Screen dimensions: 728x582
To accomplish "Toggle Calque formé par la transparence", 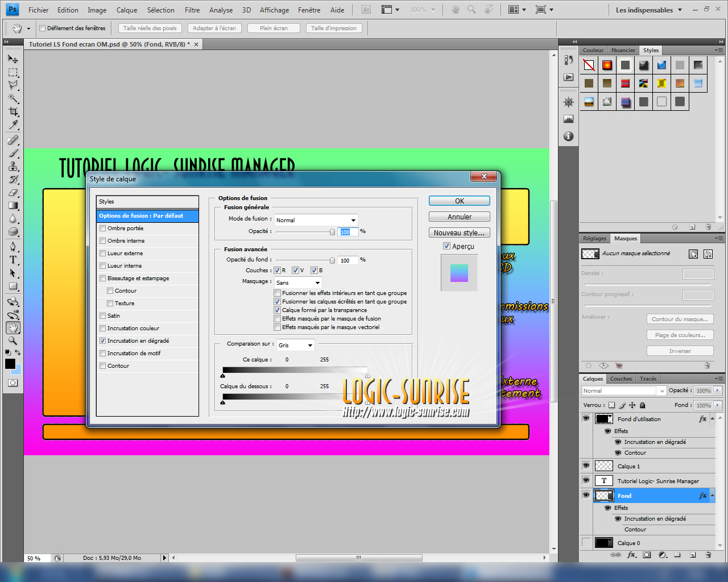I will pos(277,310).
